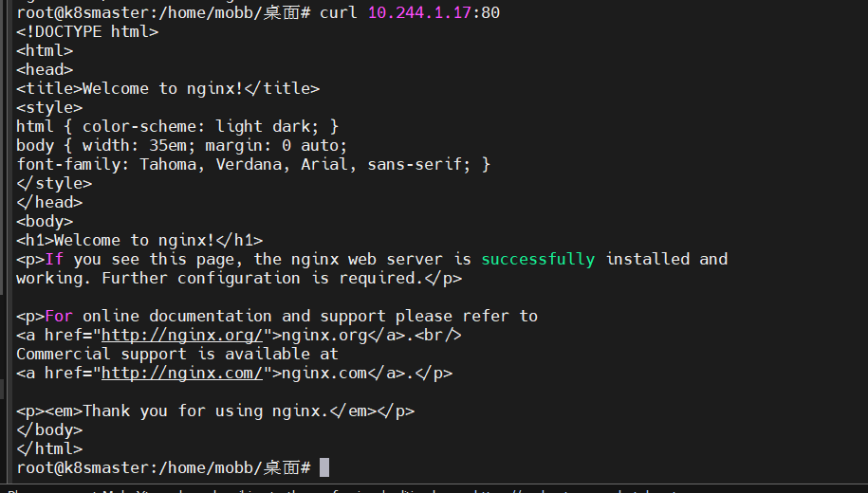Click the http://nginx.org/ link
The height and width of the screenshot is (493, 868).
click(x=181, y=335)
